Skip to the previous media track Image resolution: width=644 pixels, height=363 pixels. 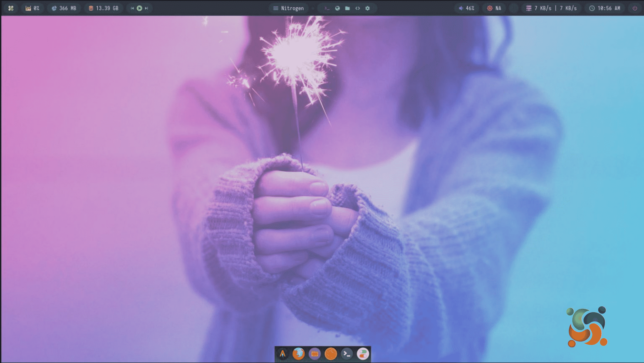132,8
